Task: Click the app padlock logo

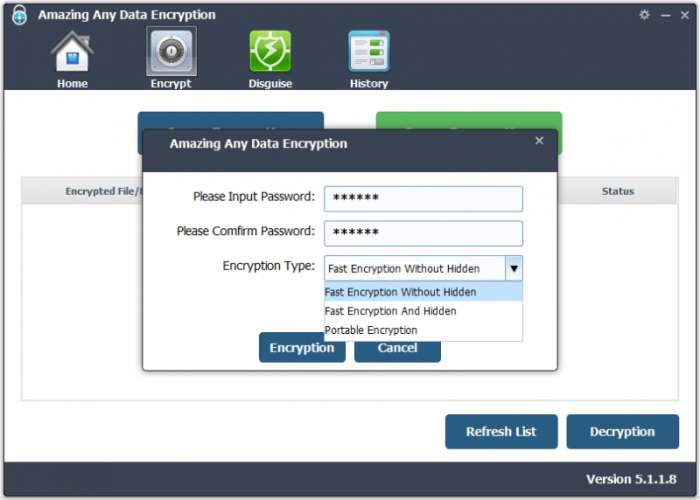Action: coord(19,15)
